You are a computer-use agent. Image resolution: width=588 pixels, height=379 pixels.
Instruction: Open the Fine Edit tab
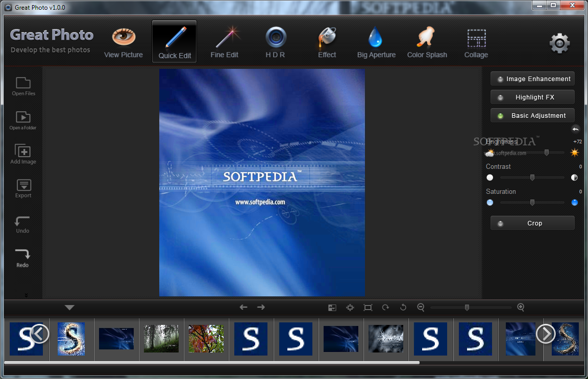tap(224, 43)
